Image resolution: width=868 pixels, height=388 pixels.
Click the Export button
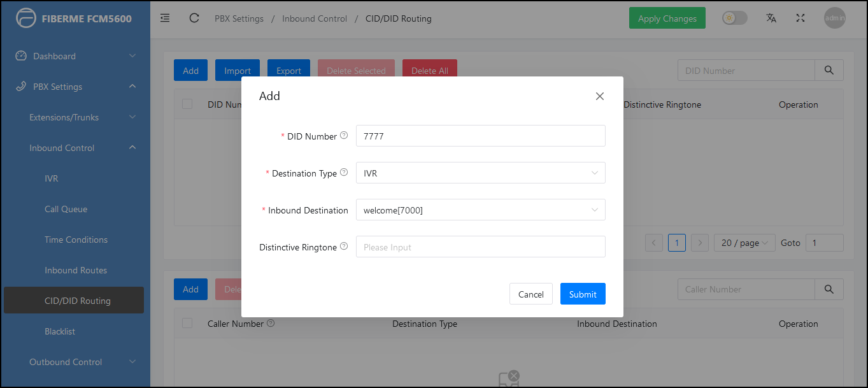(288, 70)
